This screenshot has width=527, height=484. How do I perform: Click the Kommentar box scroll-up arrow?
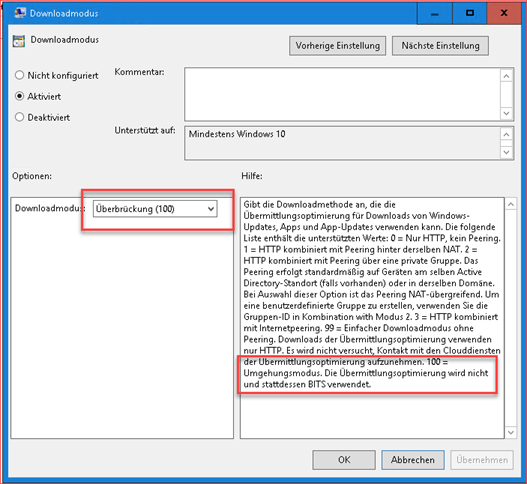pos(506,76)
